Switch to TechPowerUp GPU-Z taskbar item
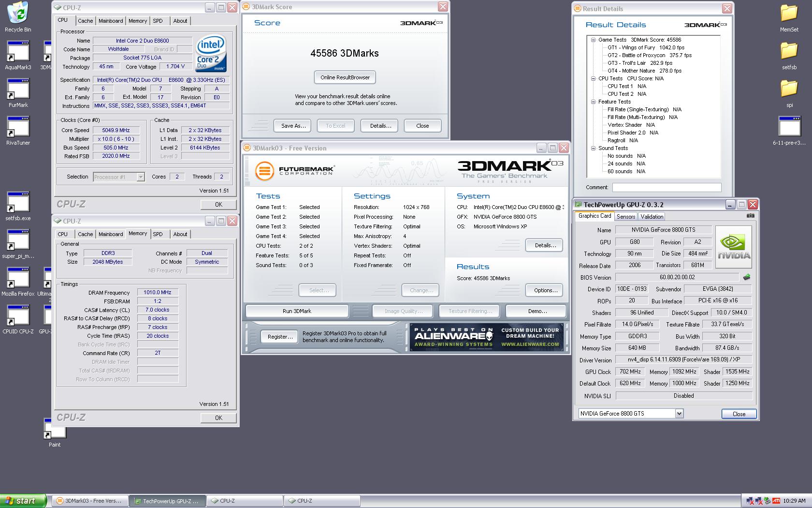The height and width of the screenshot is (508, 812). [x=167, y=501]
